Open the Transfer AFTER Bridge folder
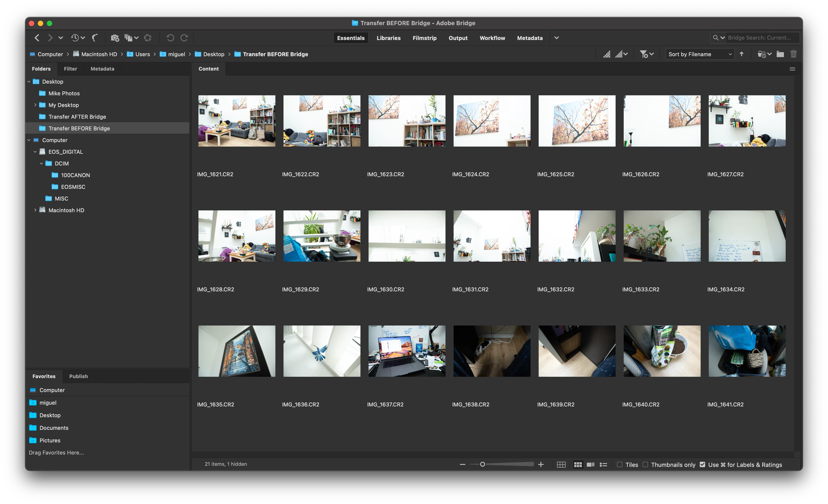The width and height of the screenshot is (828, 504). point(77,117)
